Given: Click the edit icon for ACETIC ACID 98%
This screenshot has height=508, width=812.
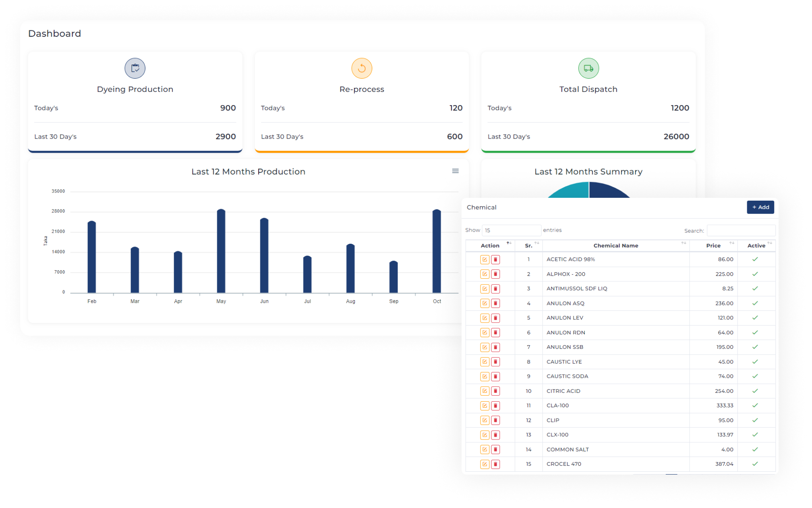Looking at the screenshot, I should point(485,259).
